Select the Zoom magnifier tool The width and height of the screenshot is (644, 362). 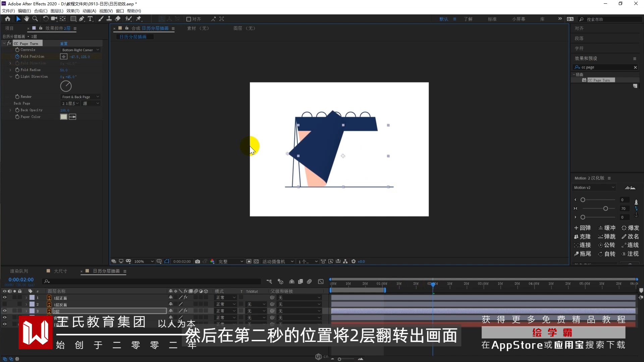[x=35, y=19]
